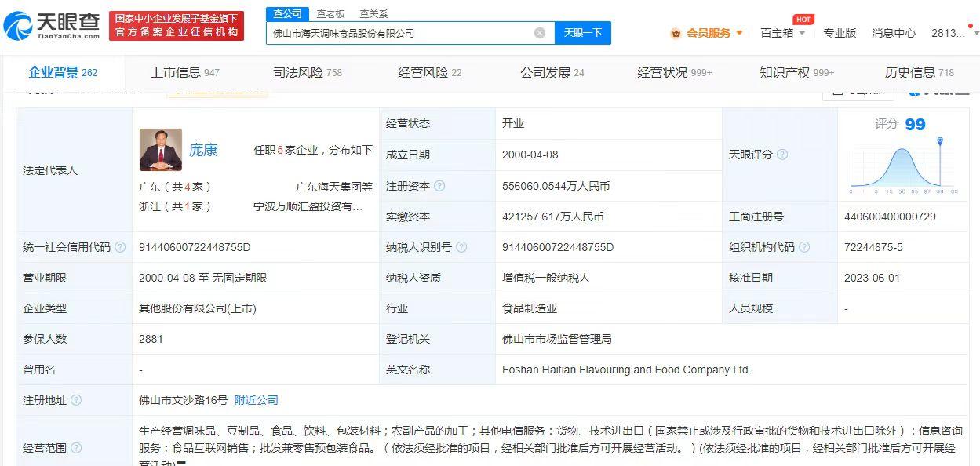Select the 工商注册号 440600400000729
Image resolution: width=980 pixels, height=466 pixels.
point(890,217)
